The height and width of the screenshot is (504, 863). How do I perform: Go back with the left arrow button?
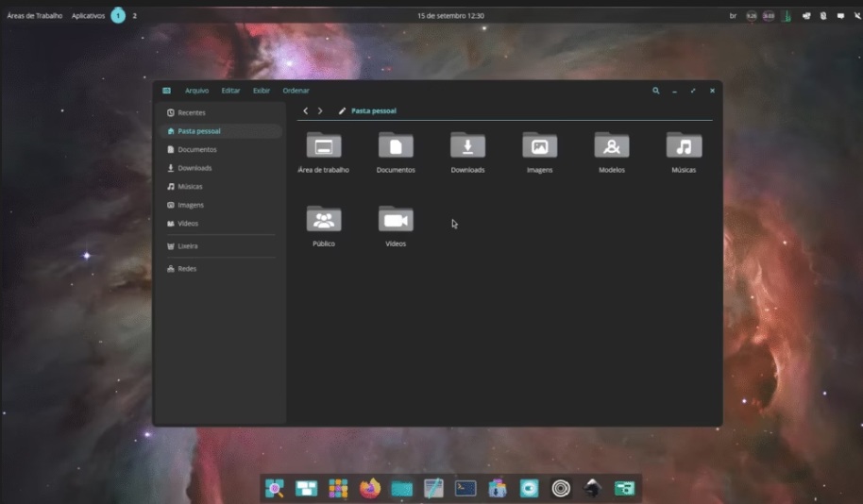(x=305, y=111)
